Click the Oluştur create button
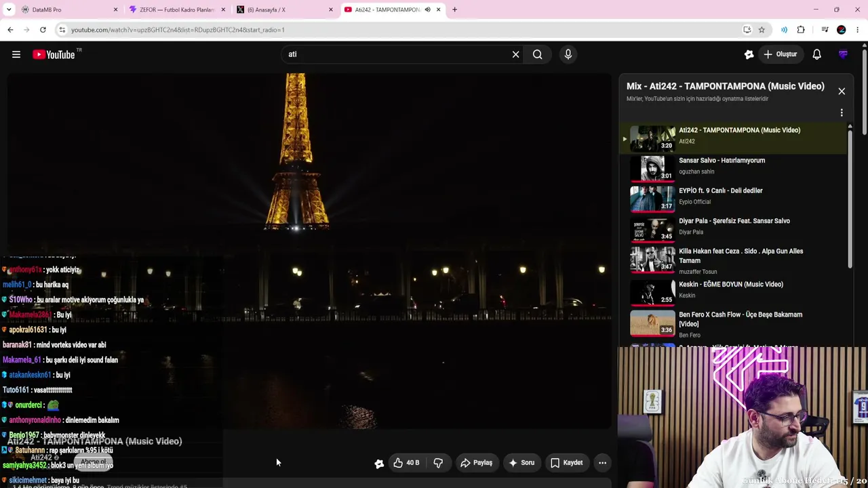The image size is (868, 488). click(780, 54)
